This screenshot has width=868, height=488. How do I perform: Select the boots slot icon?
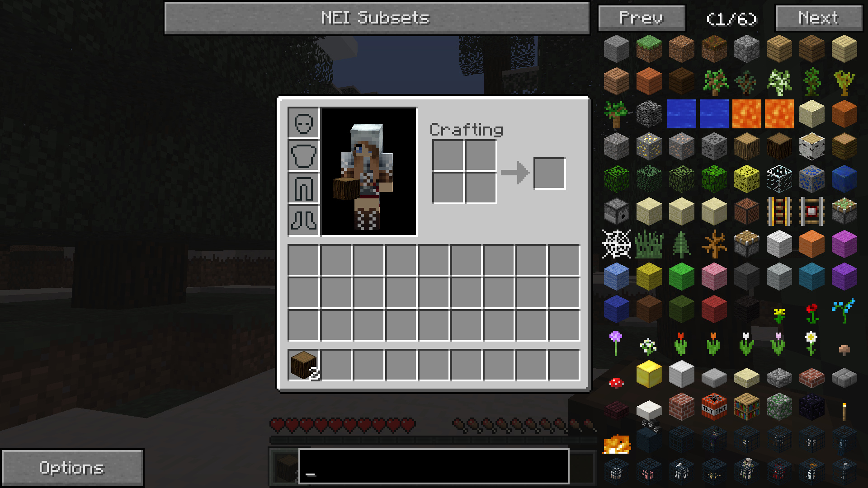tap(303, 220)
